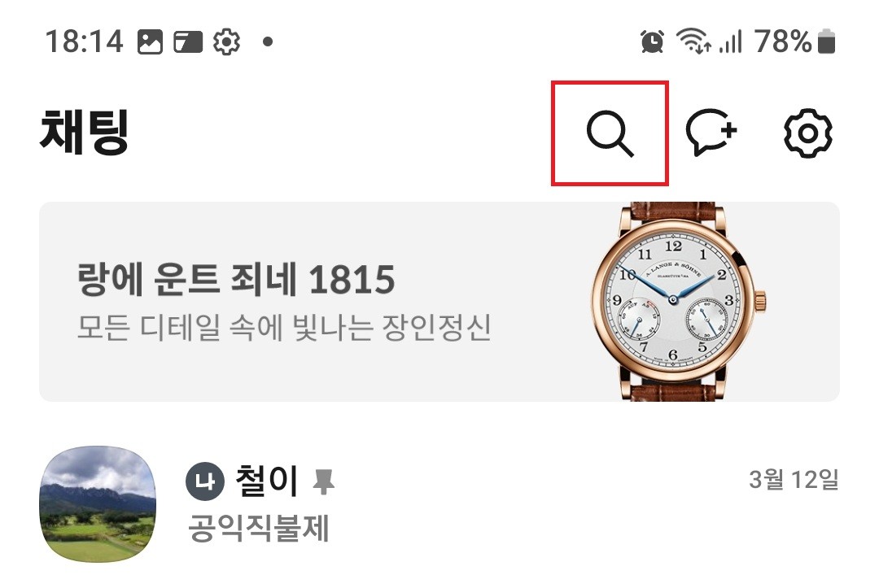Tap the 채팅 heading title

85,133
